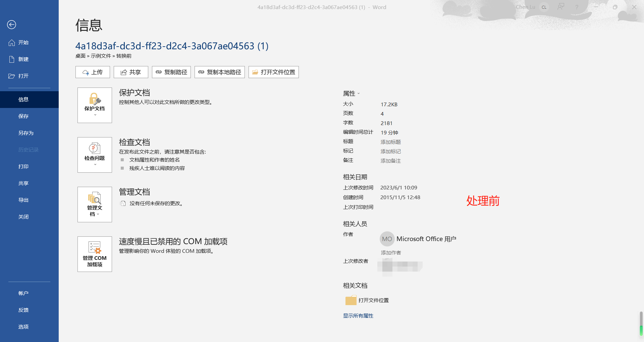The height and width of the screenshot is (342, 644).
Task: Click the 上传 button
Action: tap(93, 72)
